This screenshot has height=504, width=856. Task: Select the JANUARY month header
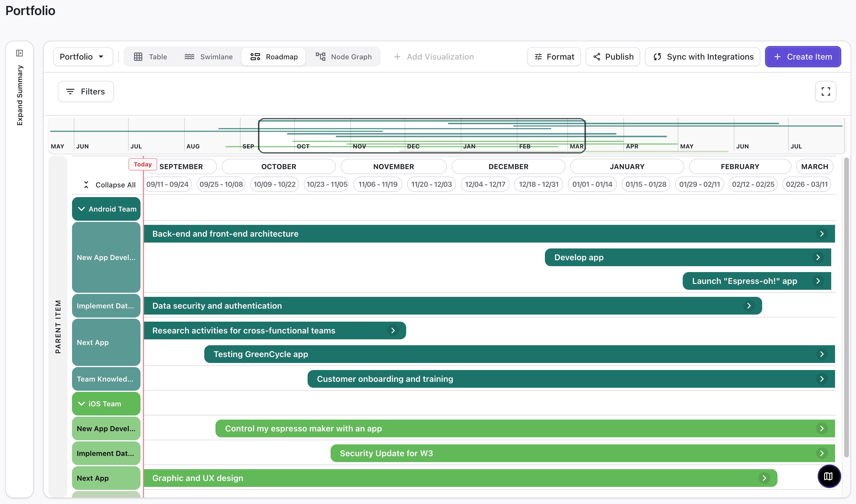pyautogui.click(x=627, y=167)
